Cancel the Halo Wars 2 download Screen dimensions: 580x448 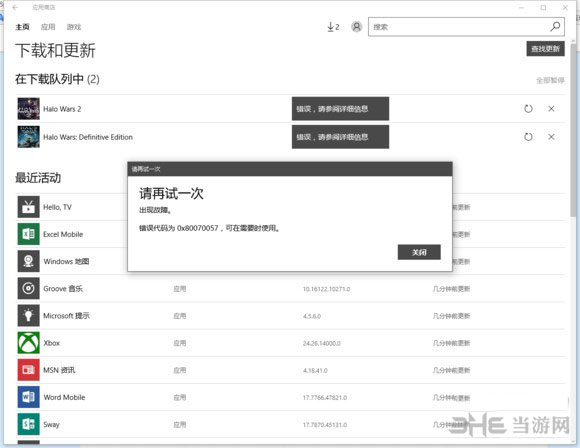tap(551, 109)
